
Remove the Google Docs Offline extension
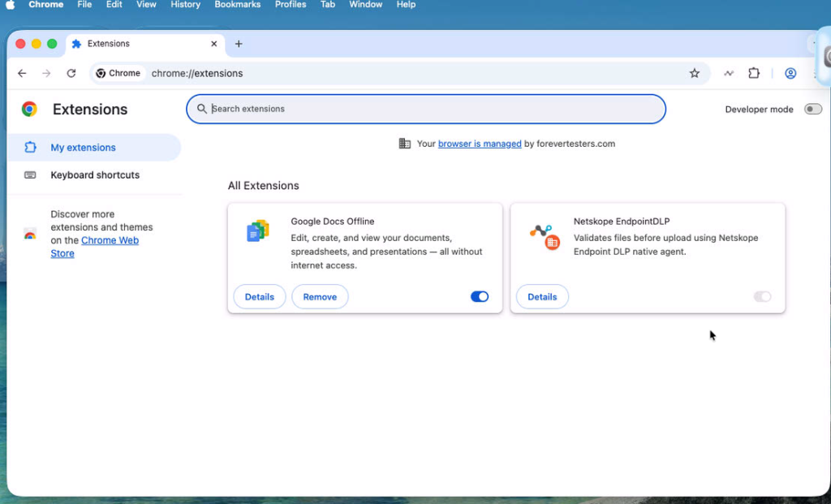click(320, 297)
